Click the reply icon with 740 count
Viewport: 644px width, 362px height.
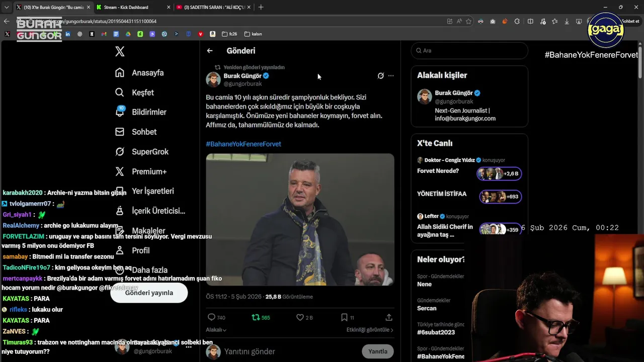point(211,317)
